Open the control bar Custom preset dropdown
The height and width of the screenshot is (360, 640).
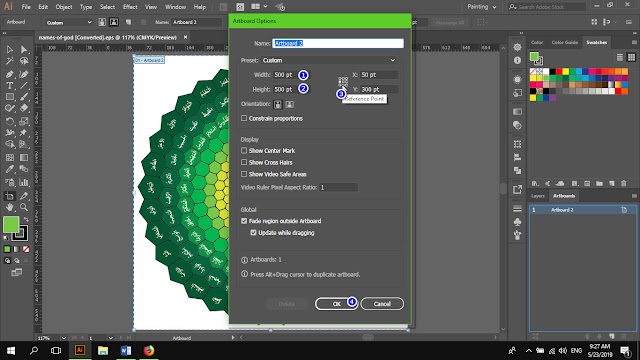69,22
